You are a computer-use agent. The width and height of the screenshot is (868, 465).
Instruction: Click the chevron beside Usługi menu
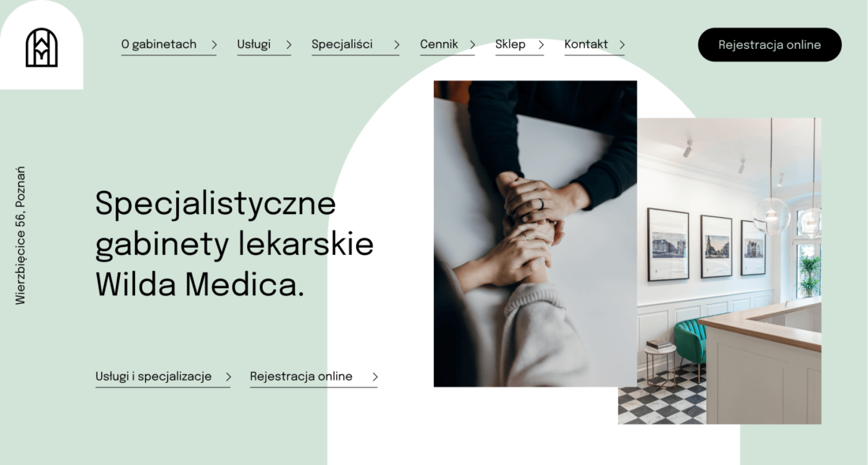coord(288,45)
